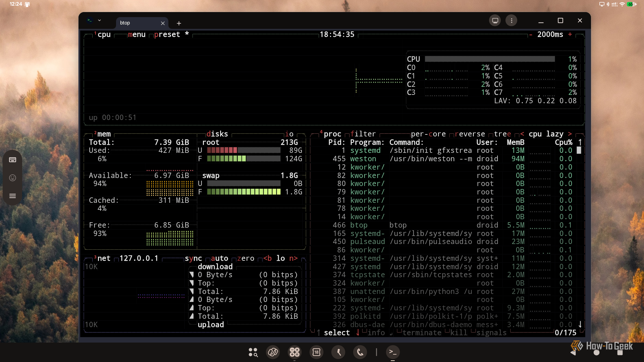Screen dimensions: 644x362
Task: Open the process filter field
Action: tap(363, 134)
